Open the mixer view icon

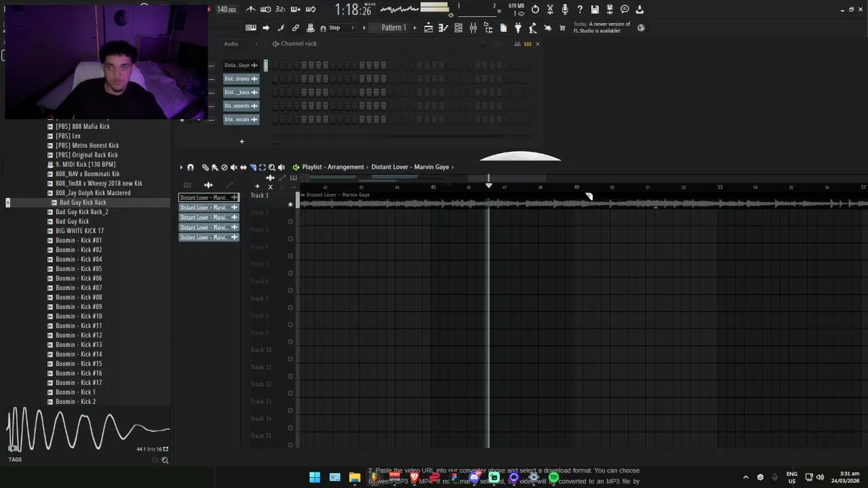[x=473, y=28]
